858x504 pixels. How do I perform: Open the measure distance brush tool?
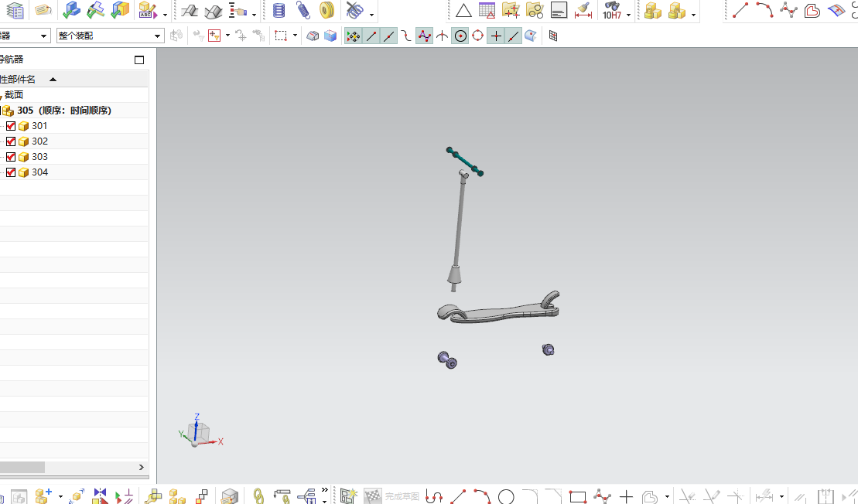(x=583, y=10)
